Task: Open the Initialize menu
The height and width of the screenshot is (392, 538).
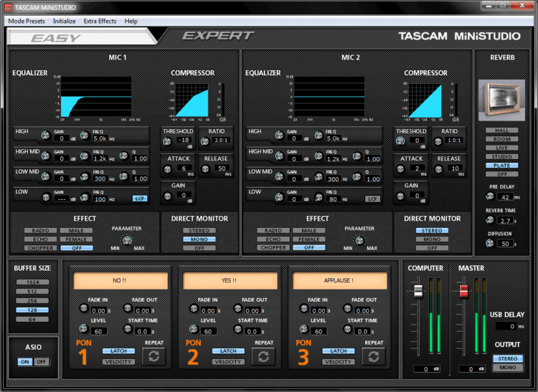Action: point(64,21)
